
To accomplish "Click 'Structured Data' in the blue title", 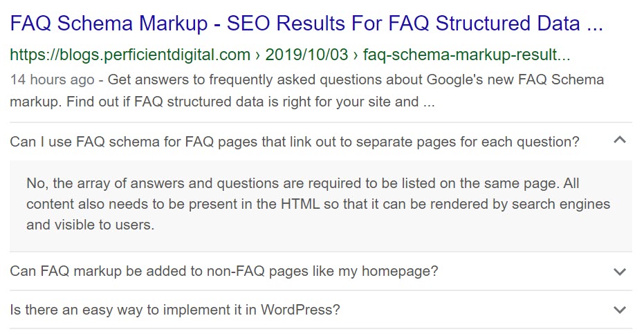I will (x=508, y=24).
